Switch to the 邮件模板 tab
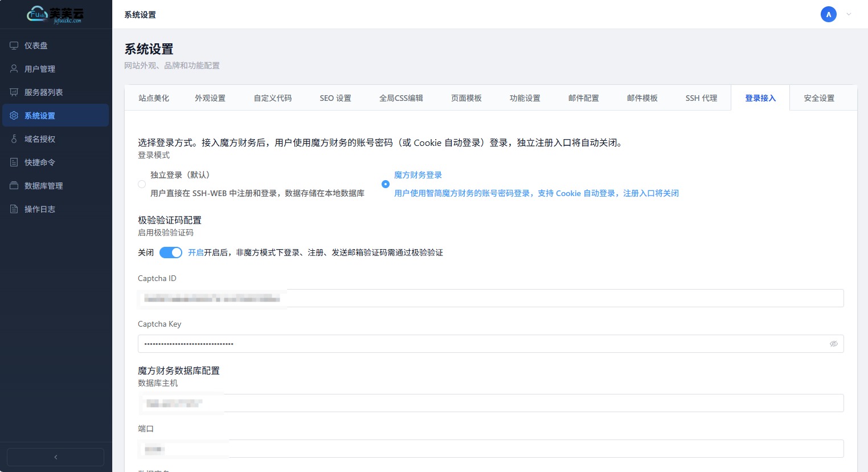The width and height of the screenshot is (868, 472). point(642,98)
